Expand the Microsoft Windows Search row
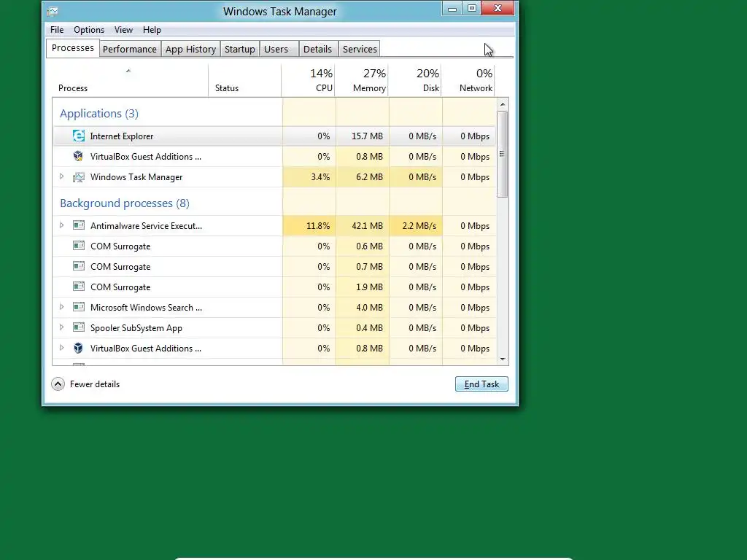Viewport: 747px width, 560px height. click(61, 307)
